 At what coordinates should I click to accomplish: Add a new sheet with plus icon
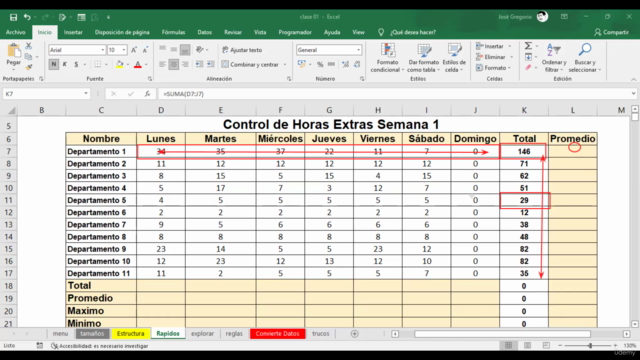coord(354,334)
